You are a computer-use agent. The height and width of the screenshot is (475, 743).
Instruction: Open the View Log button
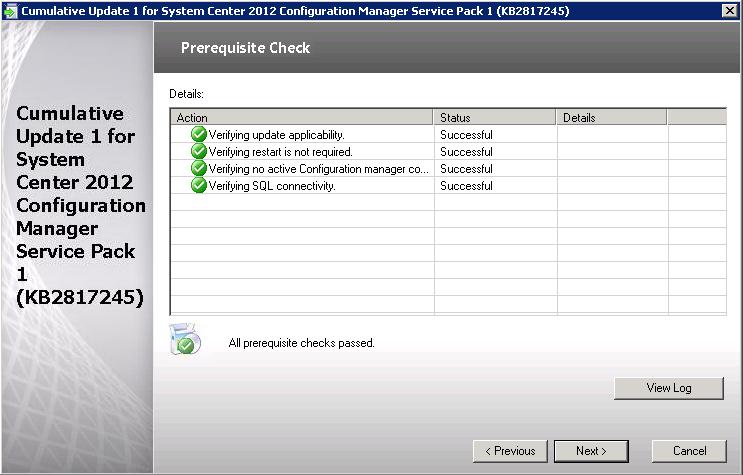(x=669, y=388)
